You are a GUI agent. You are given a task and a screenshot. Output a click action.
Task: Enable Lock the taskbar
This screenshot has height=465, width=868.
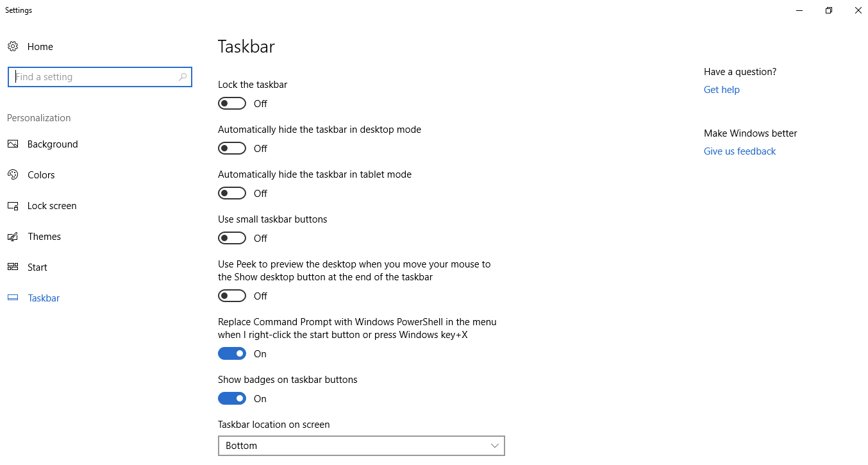[232, 103]
